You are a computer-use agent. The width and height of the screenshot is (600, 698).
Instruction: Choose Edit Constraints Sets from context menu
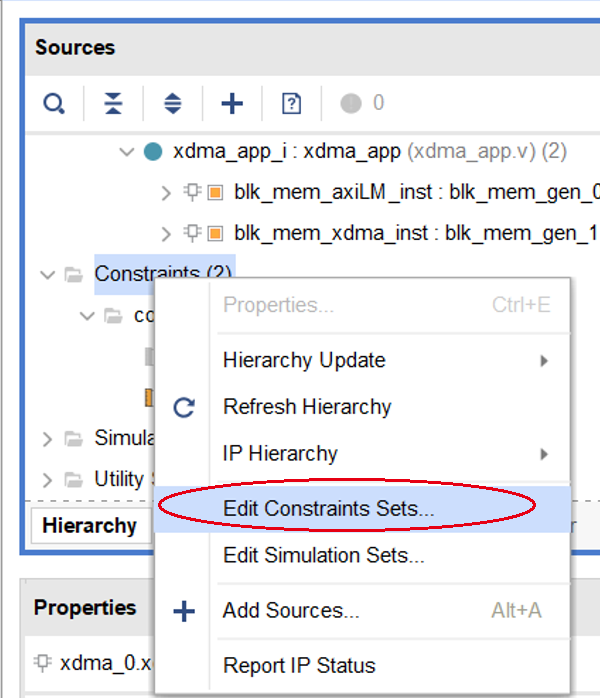click(x=328, y=508)
